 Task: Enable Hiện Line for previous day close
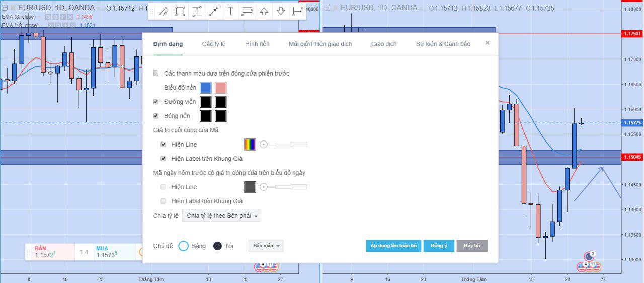point(163,187)
